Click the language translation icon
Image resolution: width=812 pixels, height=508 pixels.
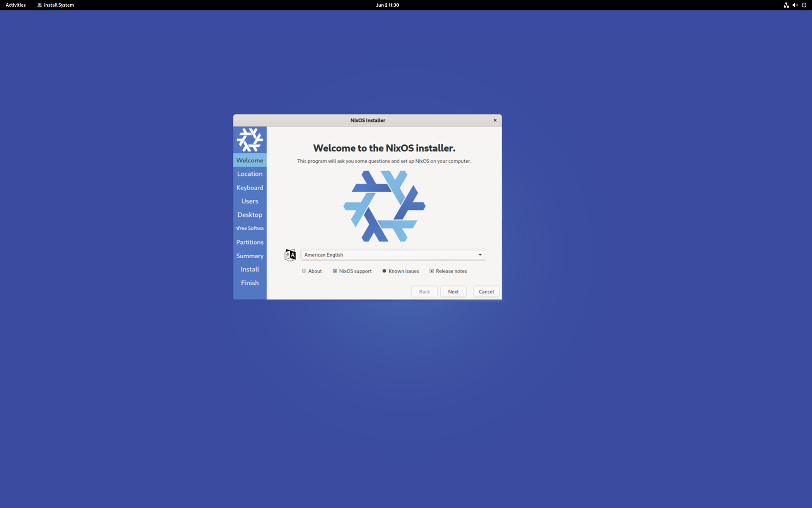pos(290,255)
